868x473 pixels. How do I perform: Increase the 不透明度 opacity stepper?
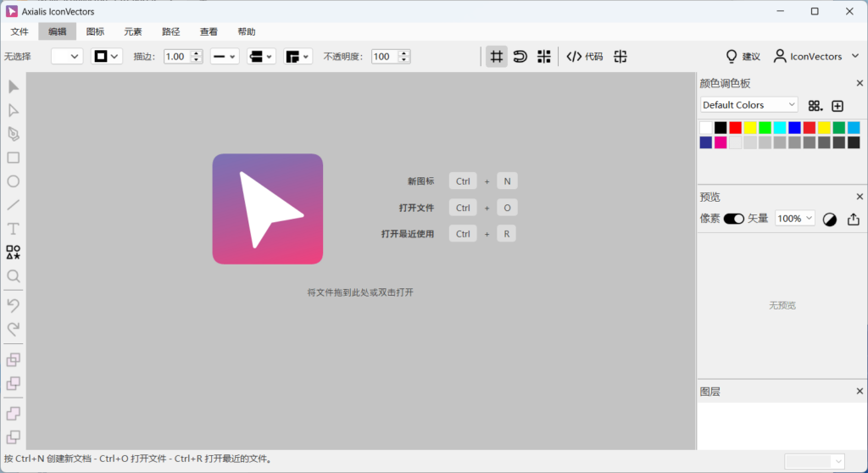coord(403,53)
